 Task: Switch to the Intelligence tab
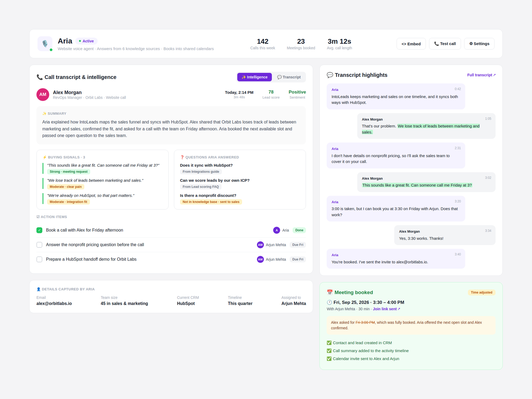tap(255, 77)
